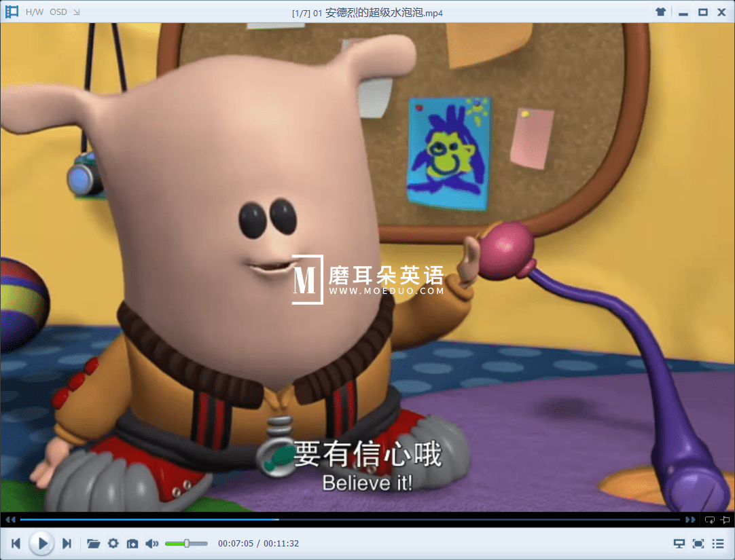Enter fullscreen mode

pos(698,544)
